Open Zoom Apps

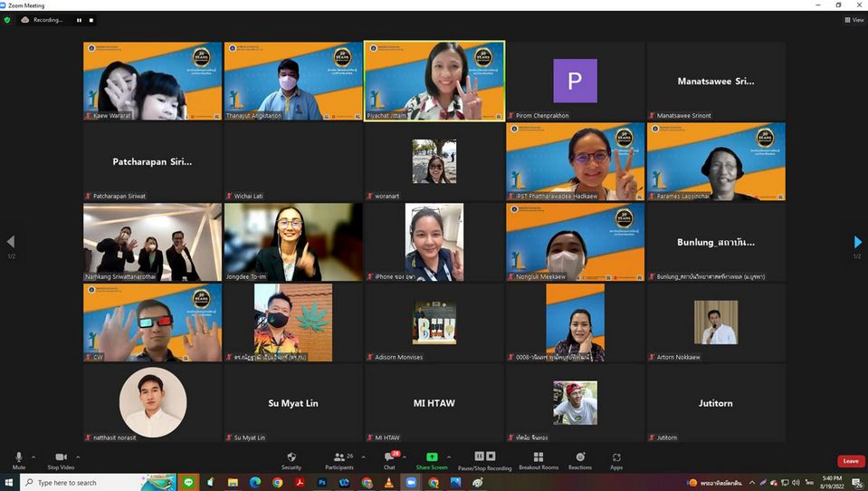(x=616, y=458)
